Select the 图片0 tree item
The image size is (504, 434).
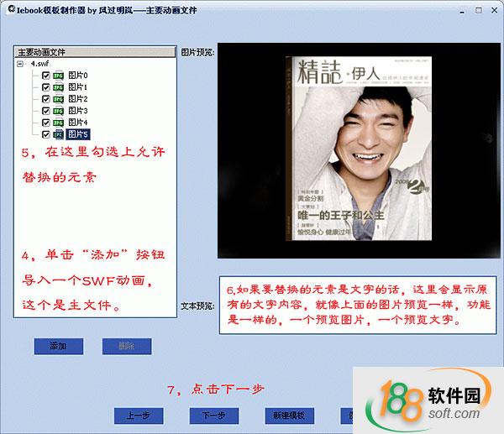(x=78, y=76)
